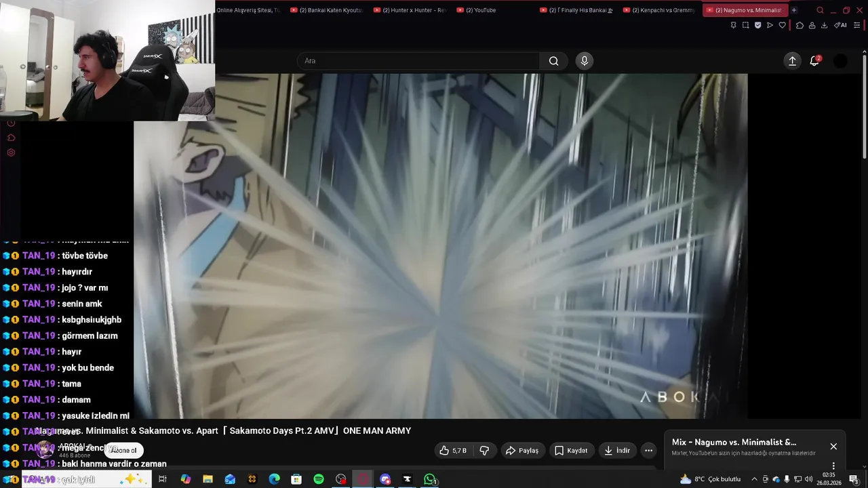Open Microsoft Edge from taskbar
The height and width of the screenshot is (488, 868).
(x=274, y=479)
